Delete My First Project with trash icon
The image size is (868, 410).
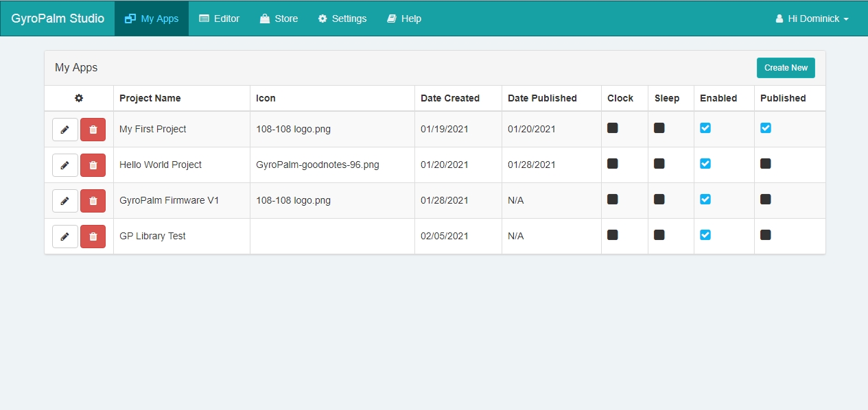pyautogui.click(x=93, y=130)
